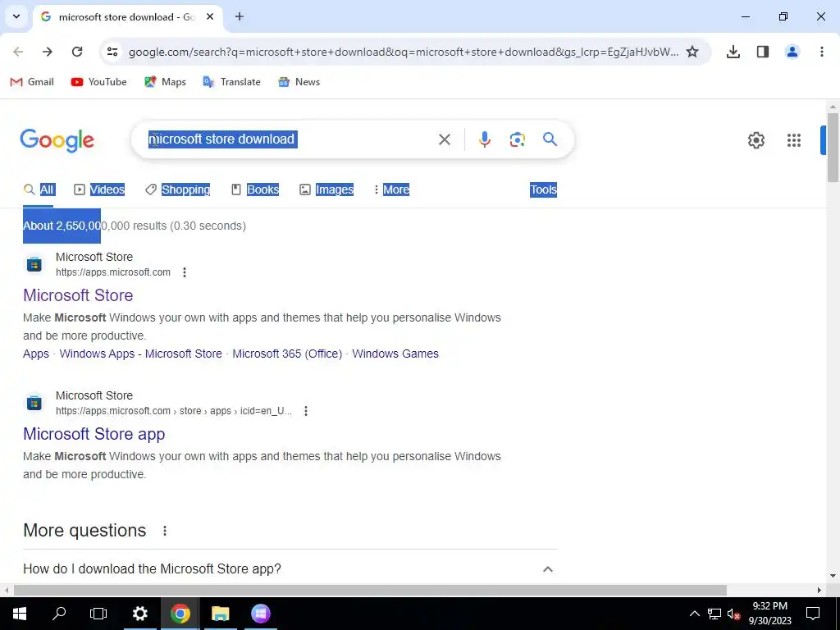840x630 pixels.
Task: Click the address bar URL
Action: 404,52
